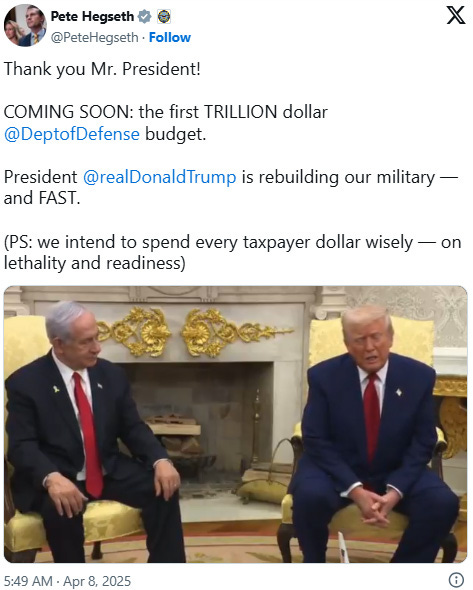Click the @PeteHegseth handle
The width and height of the screenshot is (473, 590).
coord(94,38)
